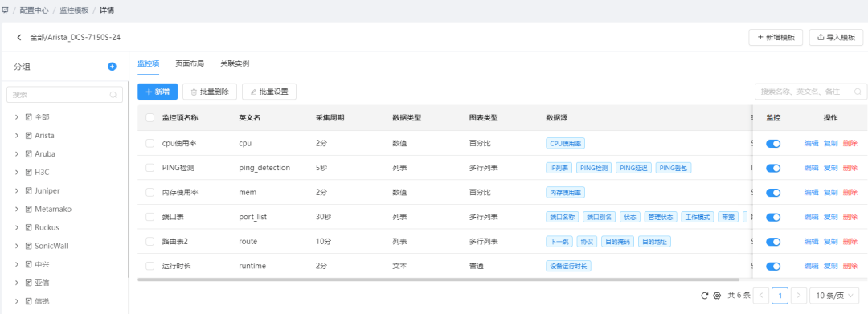The image size is (868, 314).
Task: Click the blue 新增 button
Action: tap(158, 92)
